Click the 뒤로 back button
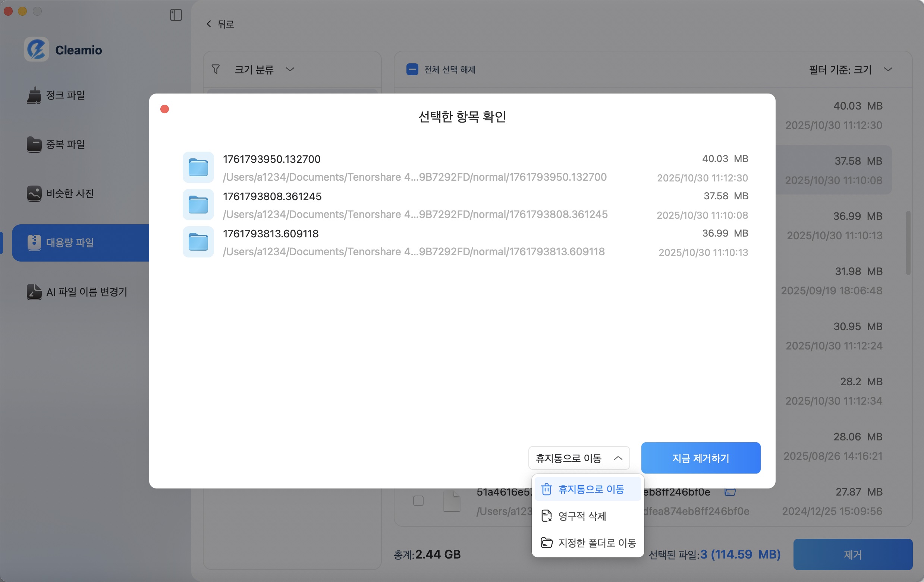 pos(220,24)
